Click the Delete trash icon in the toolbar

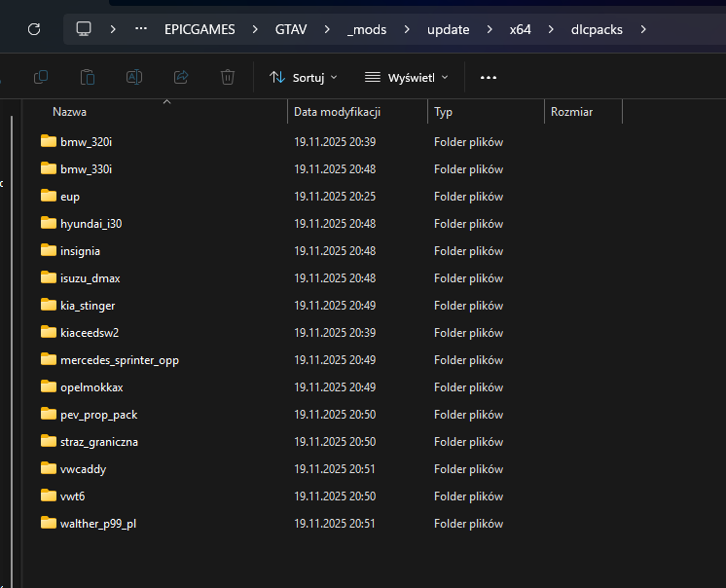228,77
